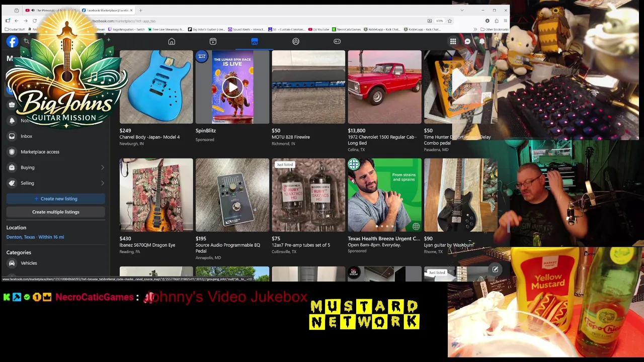Open bigjohnsguitars Twitch bookmark
The height and width of the screenshot is (362, 644).
[x=126, y=30]
